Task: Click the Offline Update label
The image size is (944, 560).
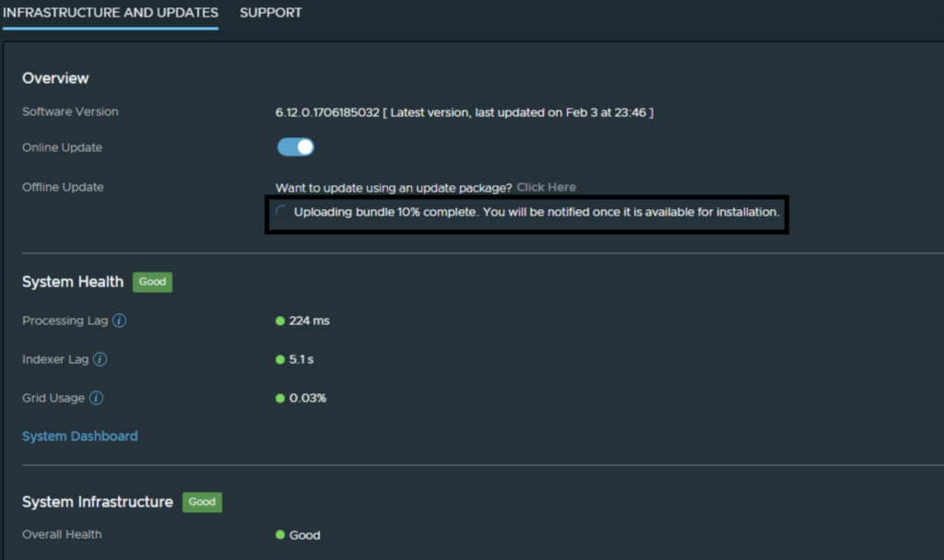Action: (x=63, y=187)
